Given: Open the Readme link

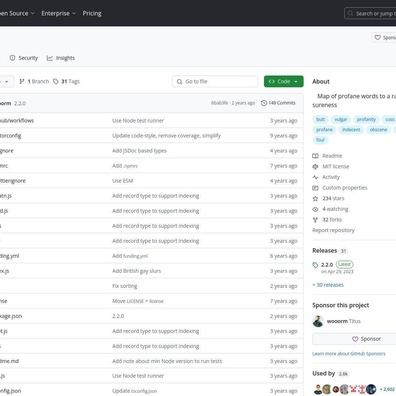Looking at the screenshot, I should (x=332, y=156).
